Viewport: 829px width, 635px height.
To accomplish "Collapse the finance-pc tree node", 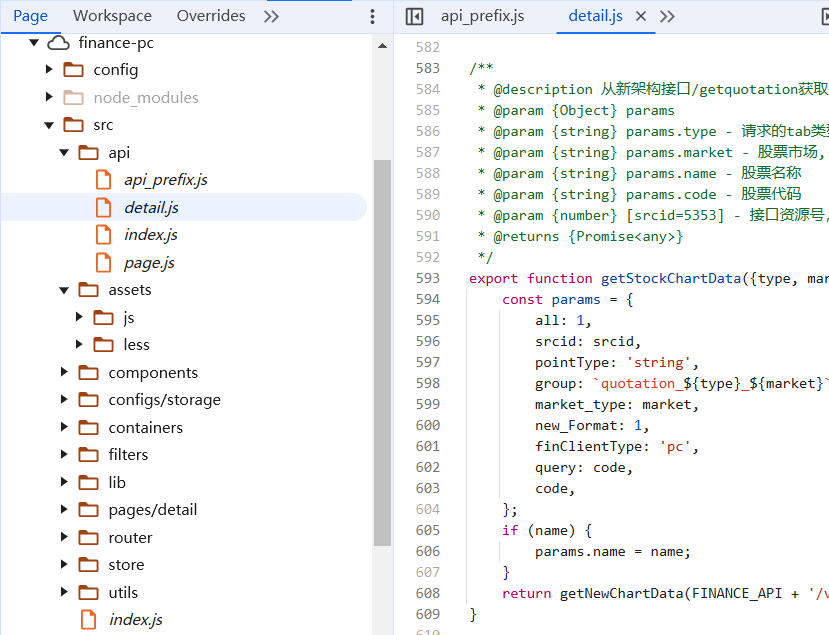I will coord(34,42).
